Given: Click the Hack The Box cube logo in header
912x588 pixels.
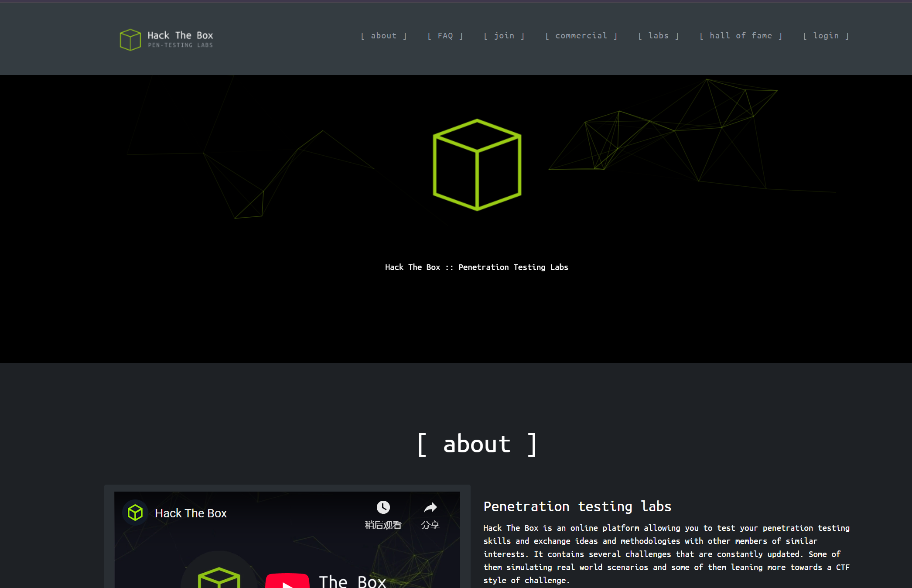Looking at the screenshot, I should coord(130,40).
